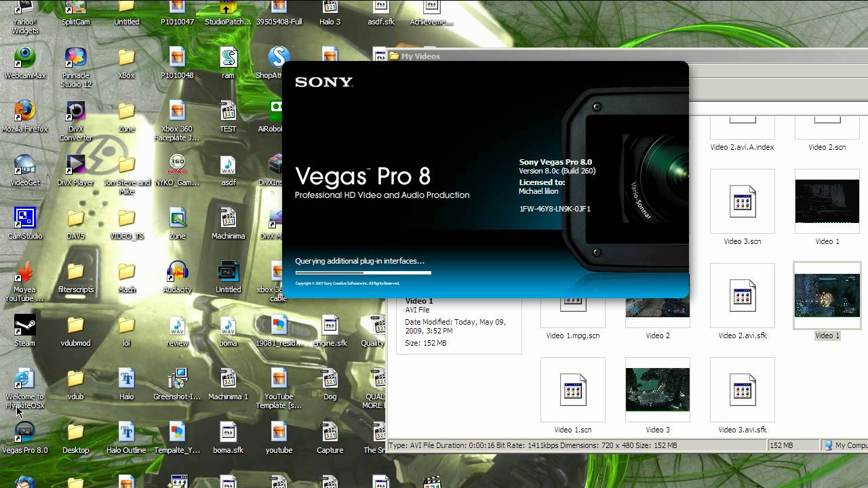Select Video 3.avi.sfk file

click(742, 390)
